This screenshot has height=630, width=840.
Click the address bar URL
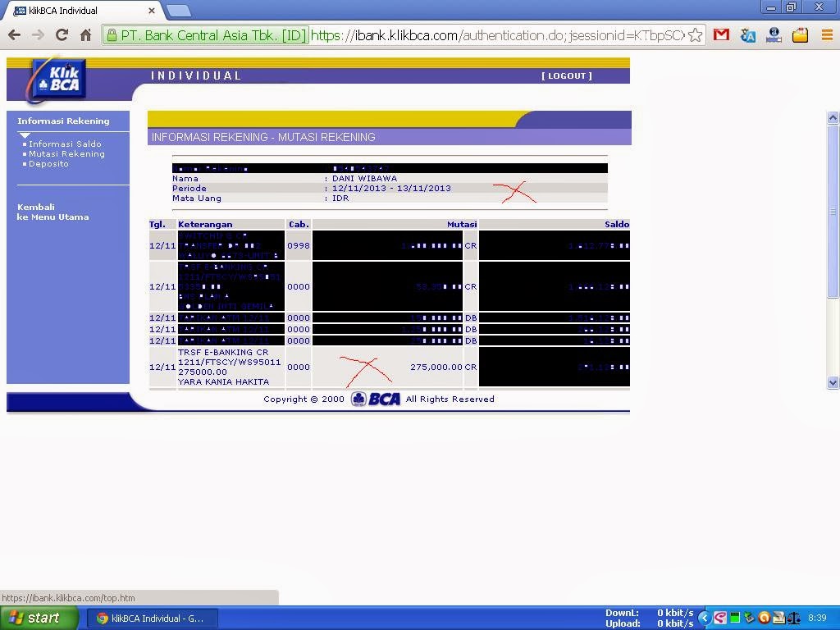point(498,35)
